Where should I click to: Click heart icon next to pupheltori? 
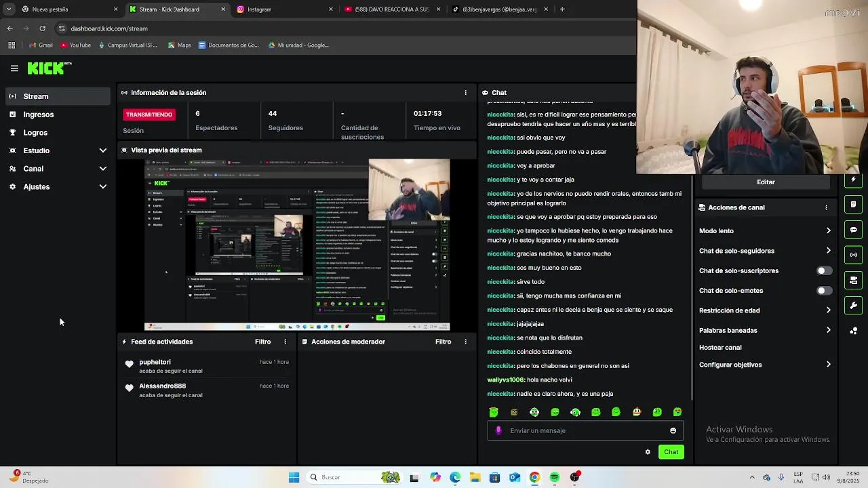click(129, 365)
